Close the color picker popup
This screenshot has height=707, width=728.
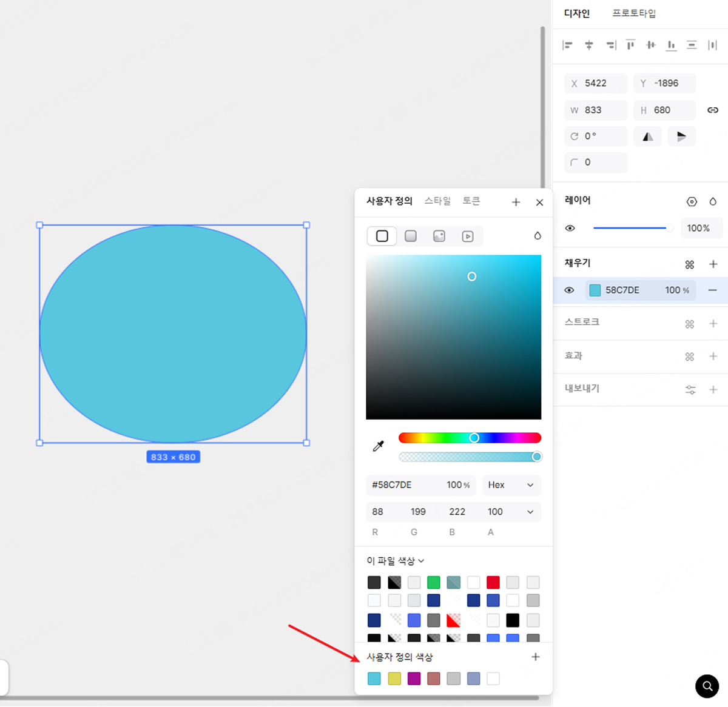pyautogui.click(x=539, y=203)
